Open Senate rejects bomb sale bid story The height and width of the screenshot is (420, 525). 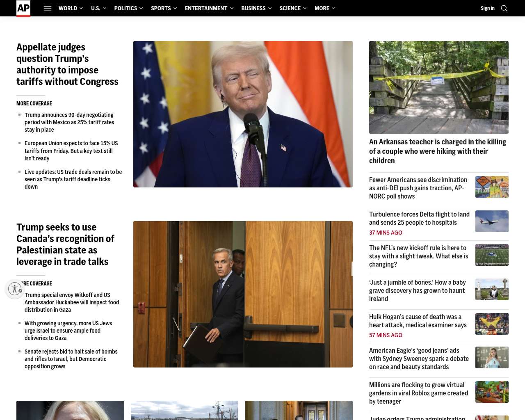coord(71,359)
